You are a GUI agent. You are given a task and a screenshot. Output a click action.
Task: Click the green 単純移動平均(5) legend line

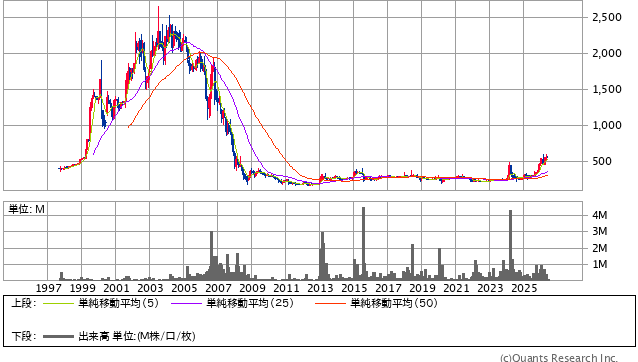point(58,303)
